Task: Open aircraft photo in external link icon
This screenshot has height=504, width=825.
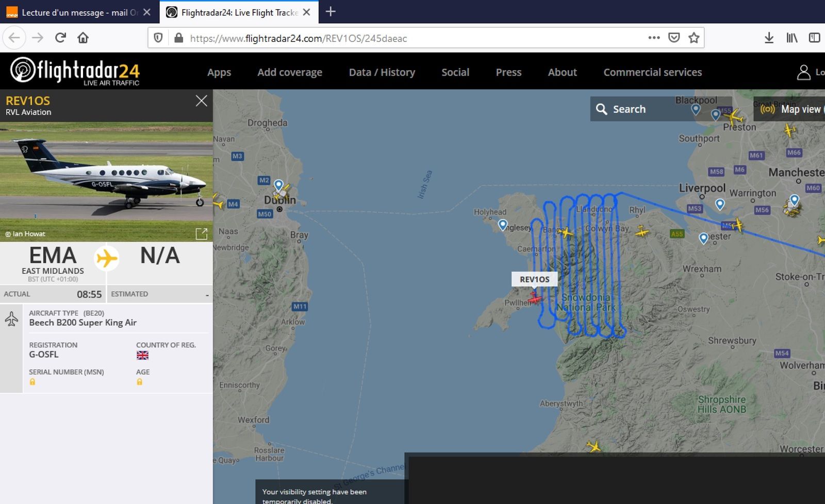Action: (x=202, y=234)
